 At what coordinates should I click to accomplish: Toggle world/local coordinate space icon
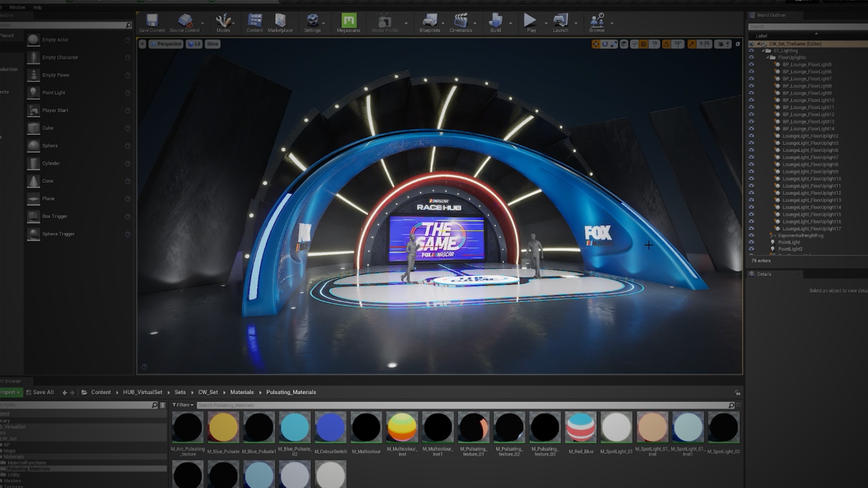pyautogui.click(x=624, y=44)
